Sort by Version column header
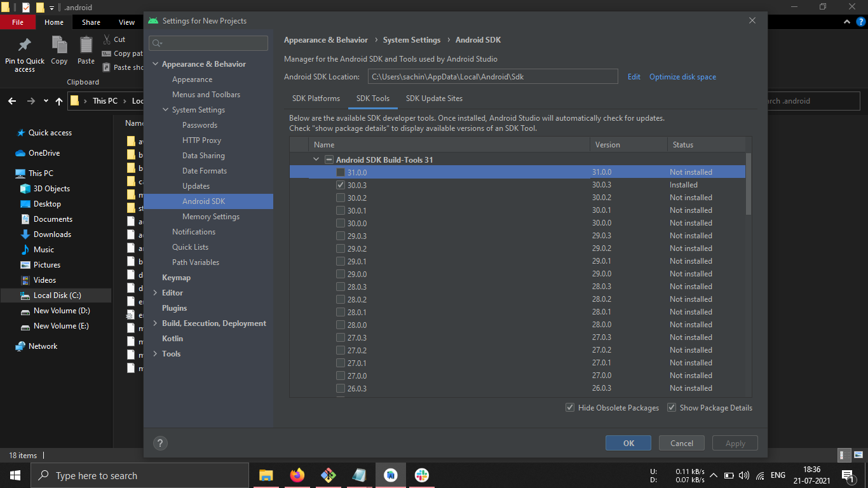 point(628,145)
